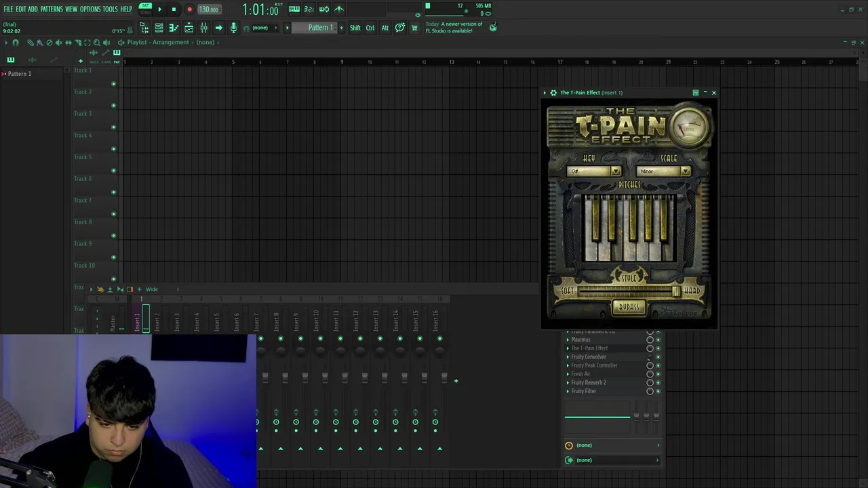This screenshot has width=868, height=488.
Task: Click the Alt modifier button
Action: (384, 28)
